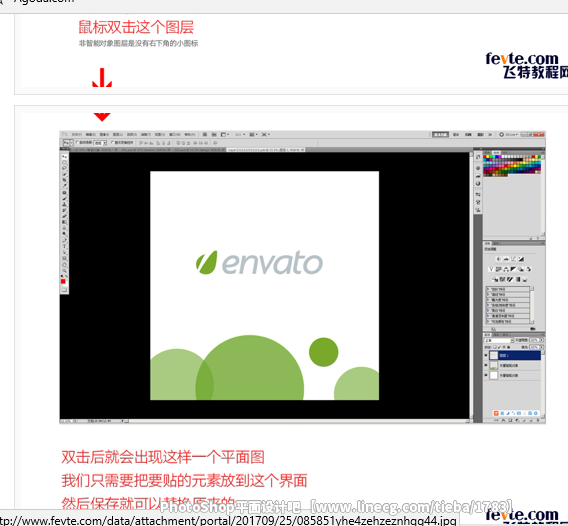Click the Launch Bridge icon in application bar
This screenshot has width=568, height=526.
pyautogui.click(x=205, y=134)
